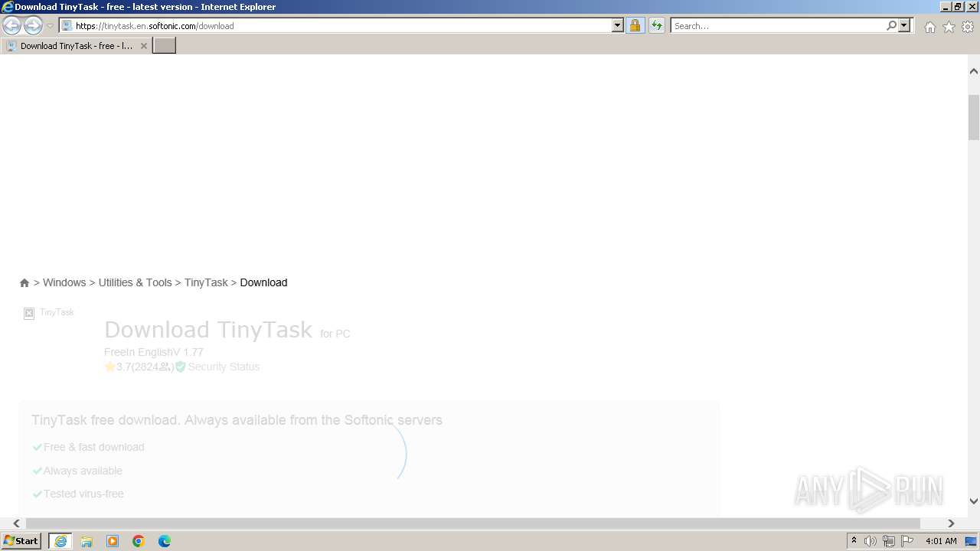Click the Always available text
This screenshot has height=551, width=980.
tap(83, 471)
